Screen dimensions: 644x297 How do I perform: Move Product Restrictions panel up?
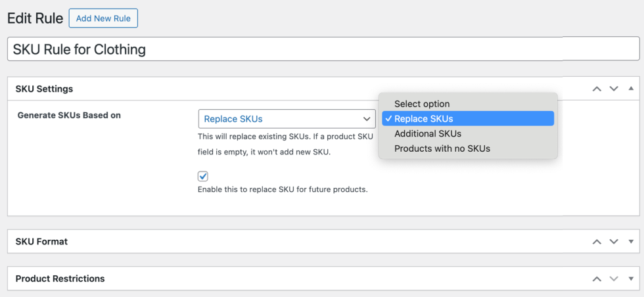pyautogui.click(x=597, y=279)
